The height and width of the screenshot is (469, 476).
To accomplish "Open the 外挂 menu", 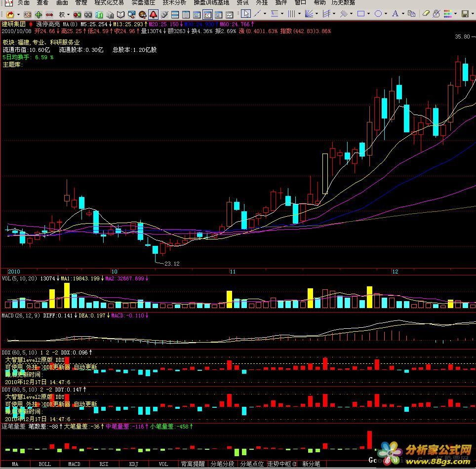I will tap(262, 3).
